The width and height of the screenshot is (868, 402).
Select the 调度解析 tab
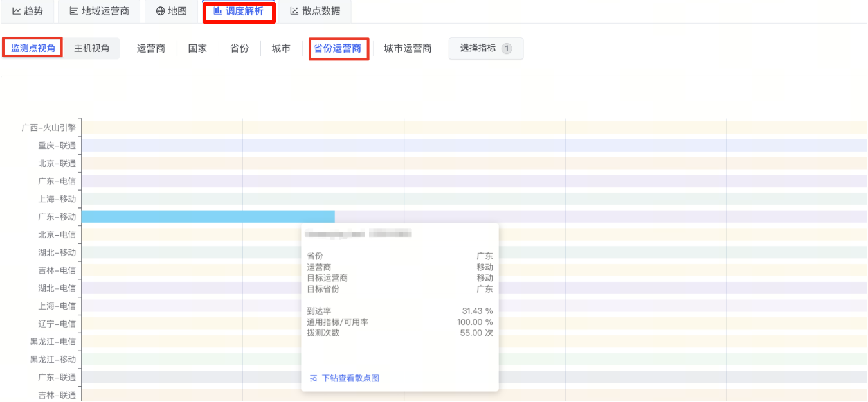pyautogui.click(x=239, y=11)
